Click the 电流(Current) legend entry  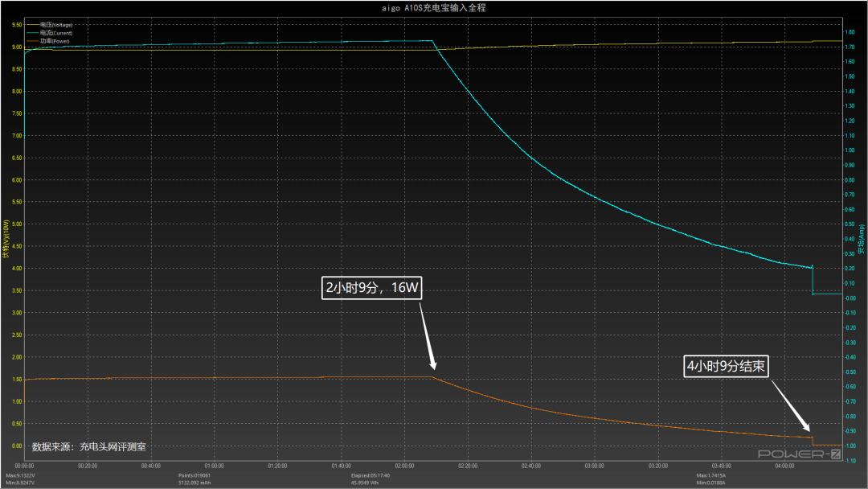point(49,33)
